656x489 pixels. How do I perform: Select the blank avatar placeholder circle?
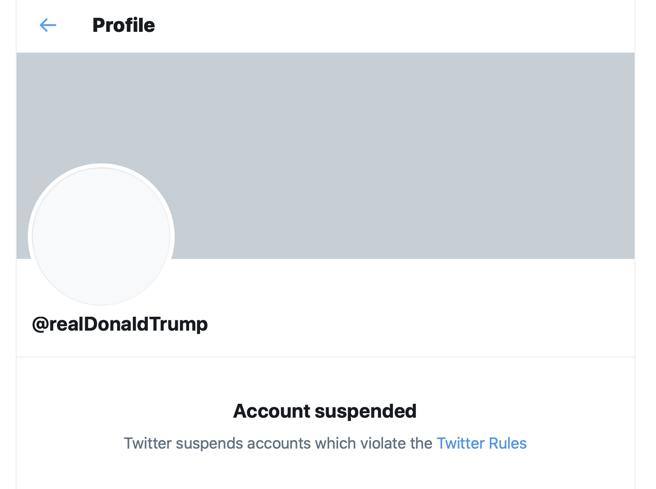coord(101,236)
